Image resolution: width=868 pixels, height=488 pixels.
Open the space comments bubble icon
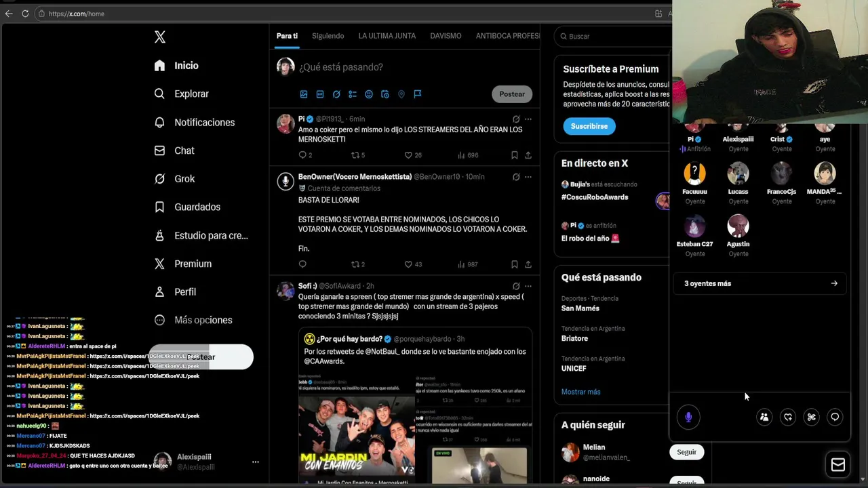pyautogui.click(x=835, y=418)
